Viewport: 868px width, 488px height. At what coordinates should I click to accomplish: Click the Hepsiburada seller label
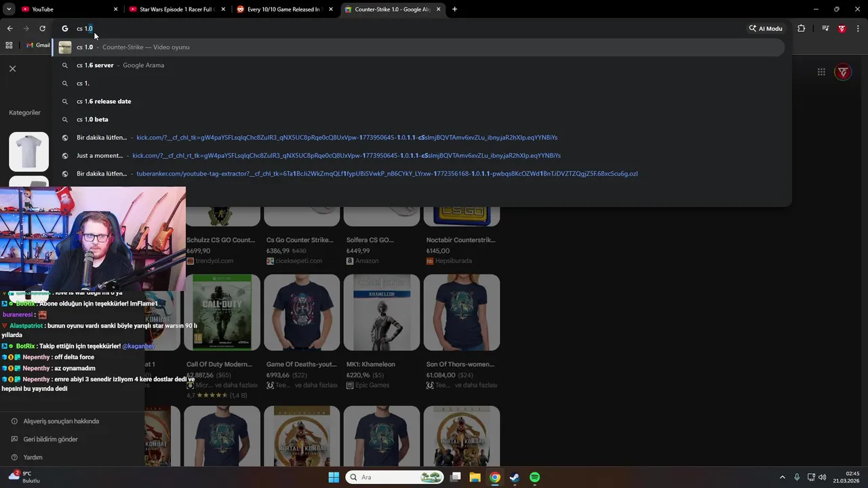point(454,261)
